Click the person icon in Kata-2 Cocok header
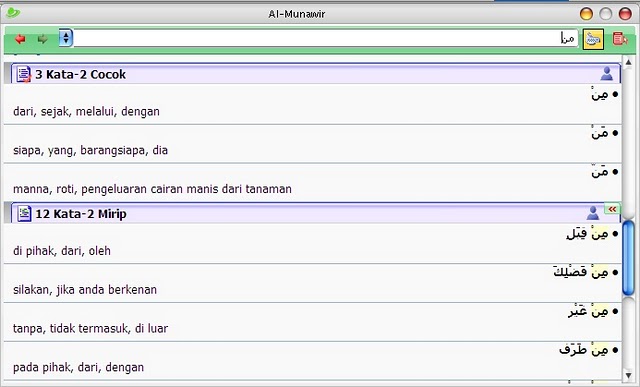This screenshot has width=640, height=387. pos(607,74)
